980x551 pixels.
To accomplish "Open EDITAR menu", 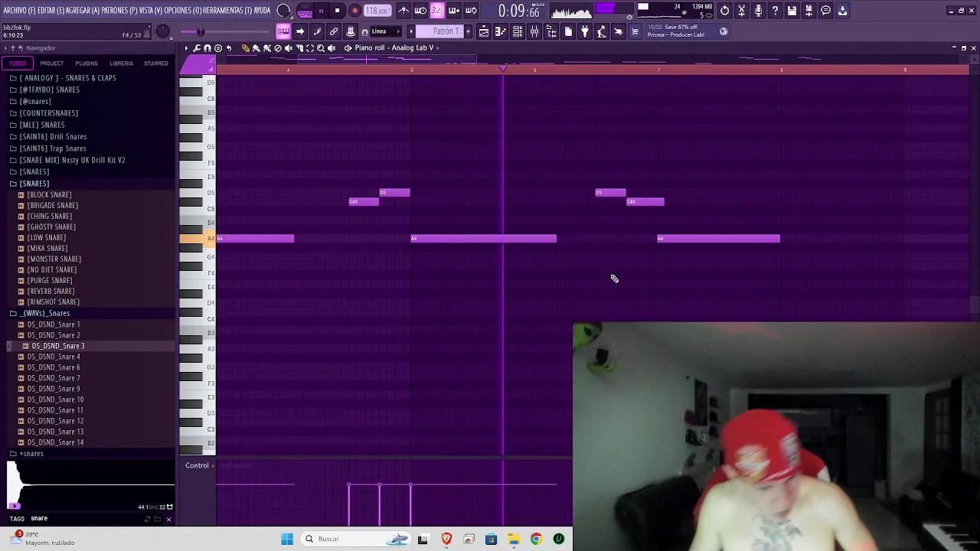I will point(51,11).
